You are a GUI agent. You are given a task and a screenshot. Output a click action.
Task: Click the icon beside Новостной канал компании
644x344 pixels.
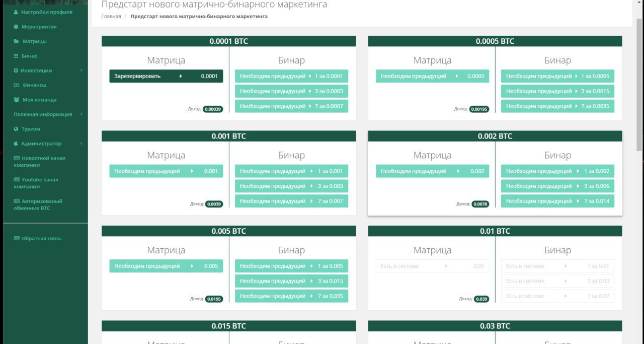(x=17, y=158)
